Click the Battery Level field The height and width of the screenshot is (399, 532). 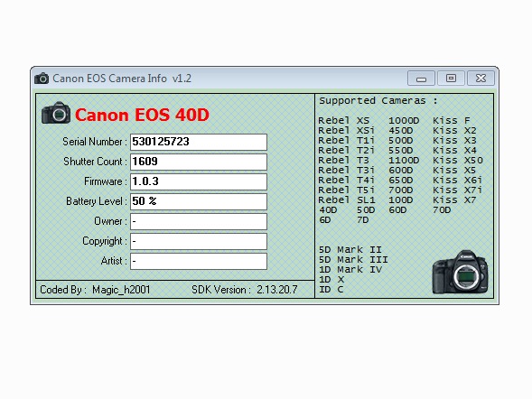199,201
